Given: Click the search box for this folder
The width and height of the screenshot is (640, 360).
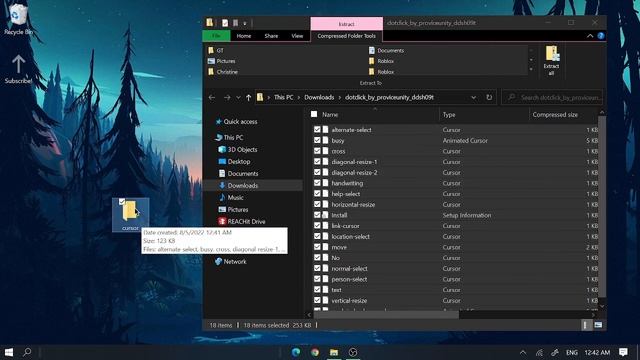Looking at the screenshot, I should (552, 98).
